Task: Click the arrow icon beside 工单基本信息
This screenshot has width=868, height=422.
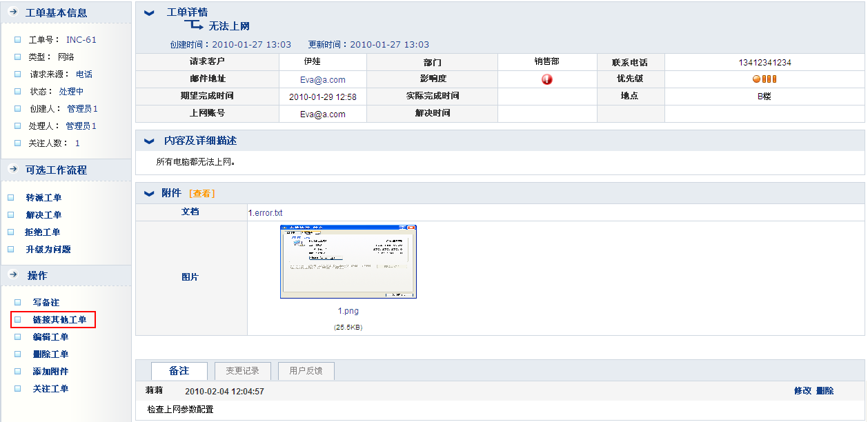Action: tap(12, 12)
